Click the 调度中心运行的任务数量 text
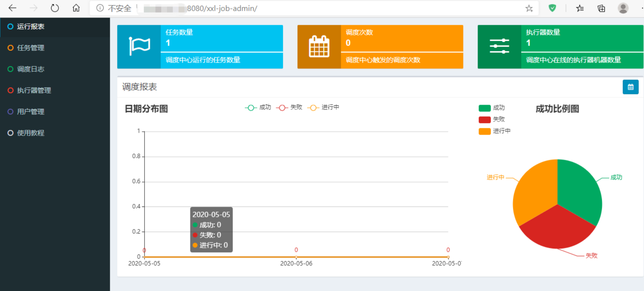Image resolution: width=644 pixels, height=291 pixels. coord(203,60)
